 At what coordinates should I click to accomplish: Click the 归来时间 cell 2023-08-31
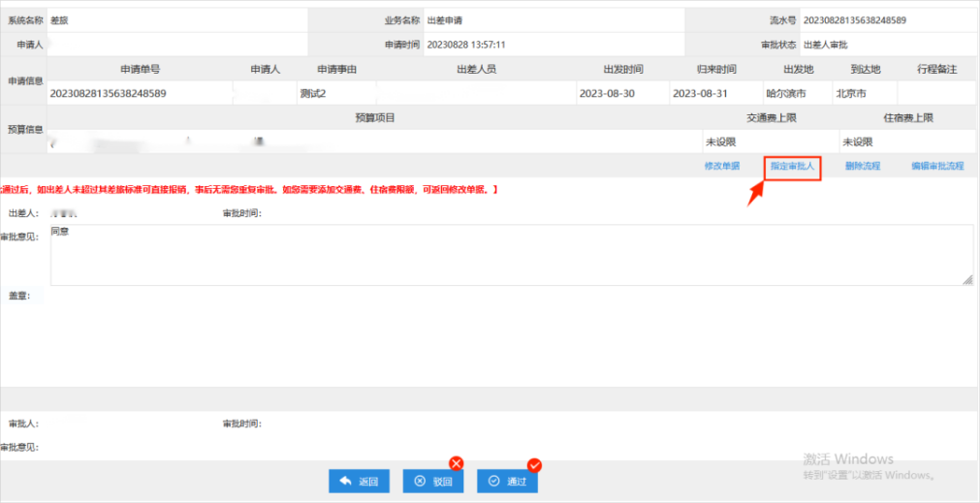coord(700,94)
